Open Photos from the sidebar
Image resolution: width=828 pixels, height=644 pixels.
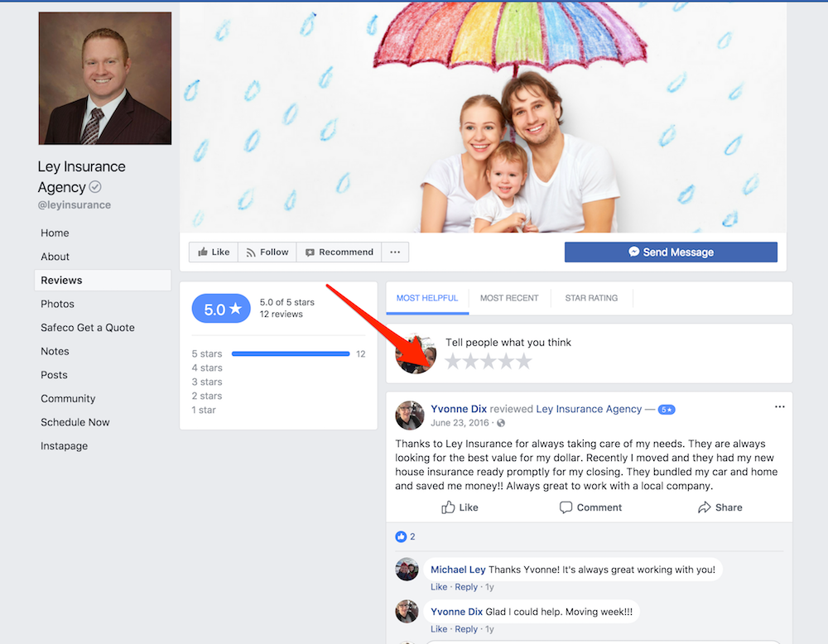click(58, 304)
